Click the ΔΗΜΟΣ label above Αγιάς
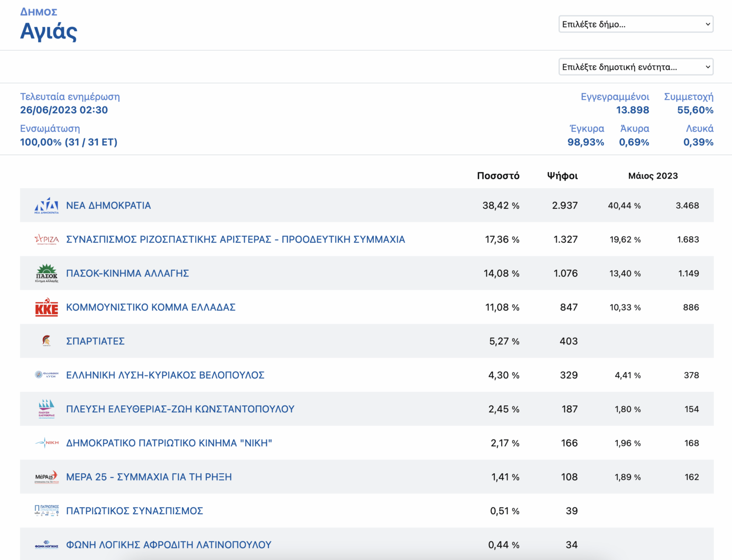Screen dimensions: 732x560 pos(39,12)
